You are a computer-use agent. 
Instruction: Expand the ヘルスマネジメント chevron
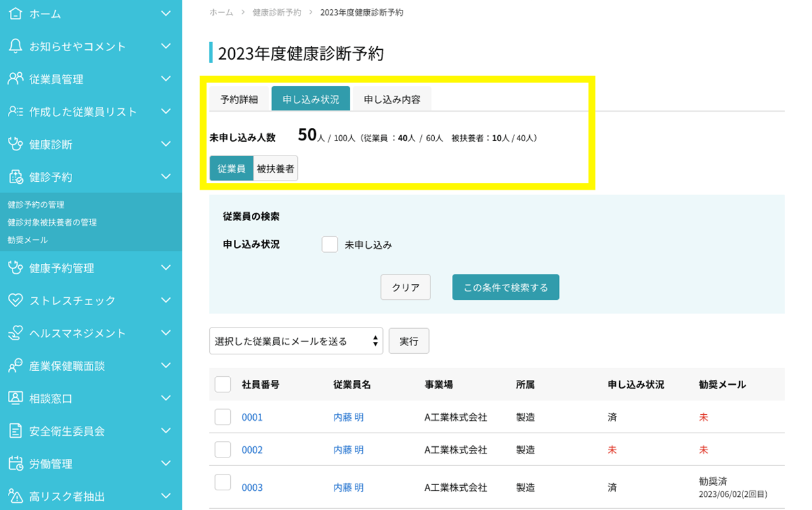(x=166, y=333)
